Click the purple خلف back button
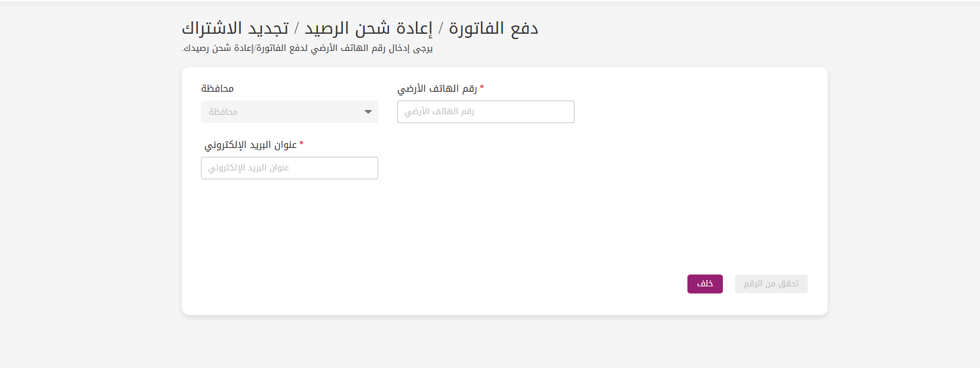The image size is (980, 368). [x=705, y=284]
